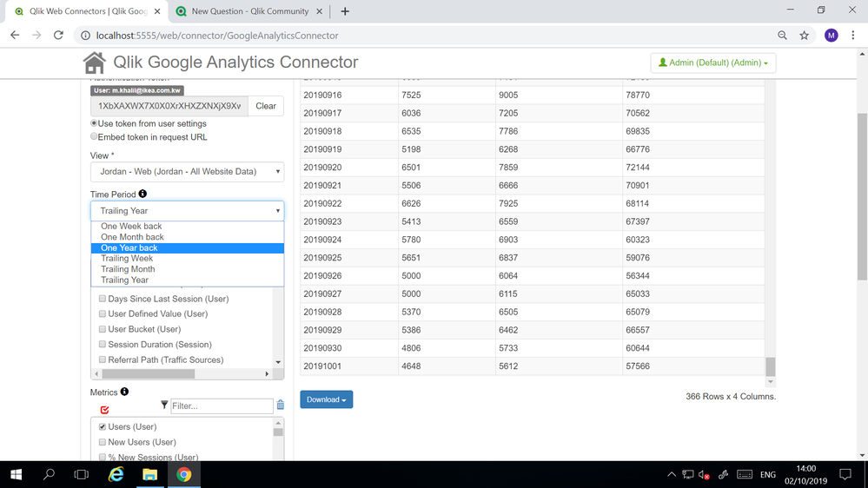
Task: Check User Defined Value (User)
Action: coord(103,313)
